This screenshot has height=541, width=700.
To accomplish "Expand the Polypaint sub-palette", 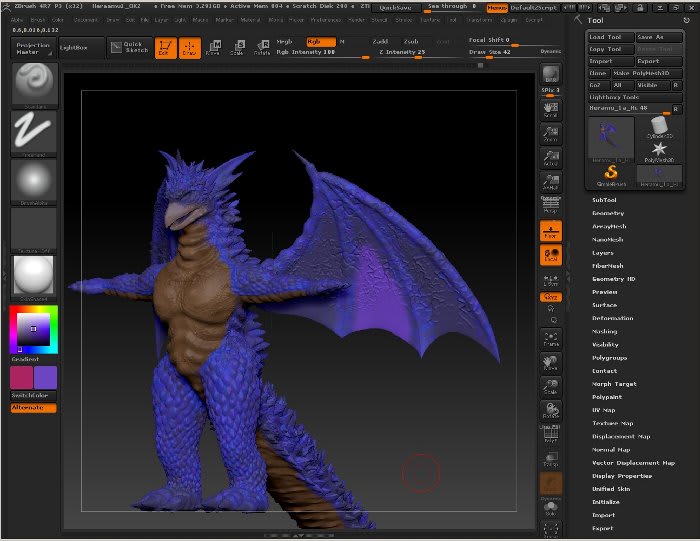I will click(x=607, y=397).
